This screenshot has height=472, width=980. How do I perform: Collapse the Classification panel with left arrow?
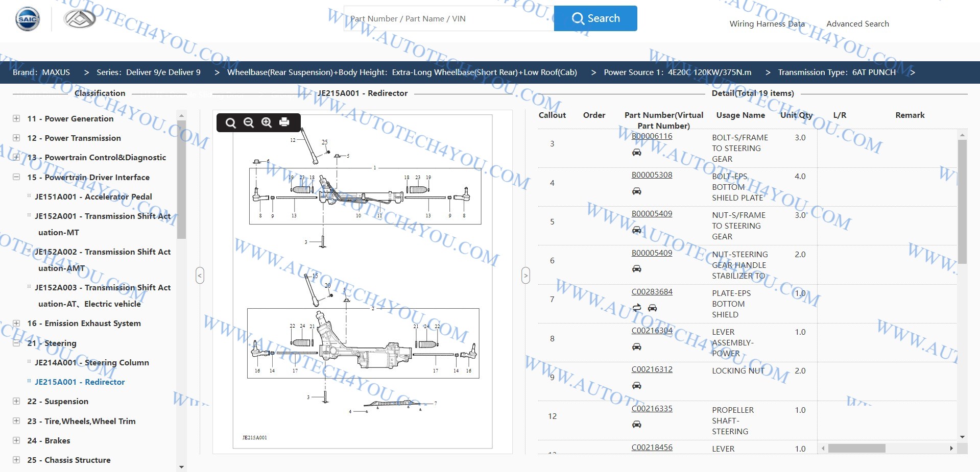[x=200, y=275]
